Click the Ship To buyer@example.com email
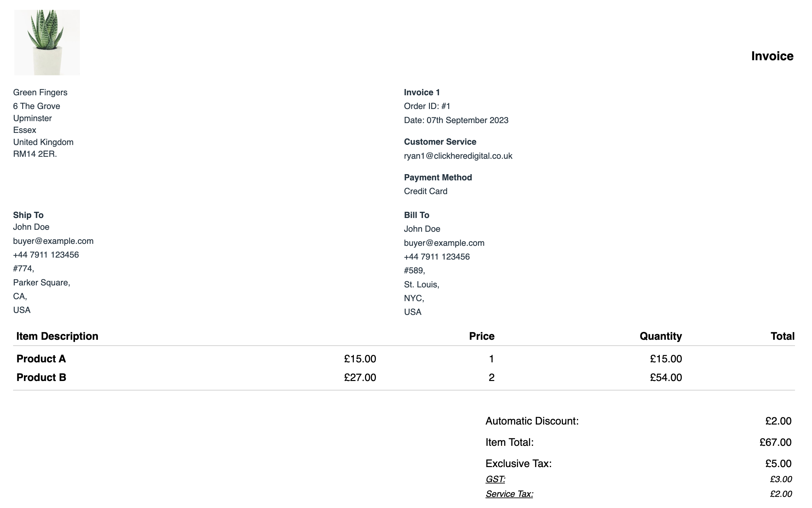This screenshot has width=812, height=508. 53,241
